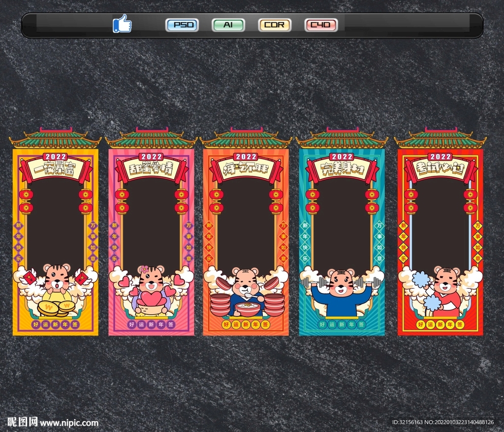Open the red 考试必过 tiger poster
The image size is (504, 432).
click(x=440, y=232)
